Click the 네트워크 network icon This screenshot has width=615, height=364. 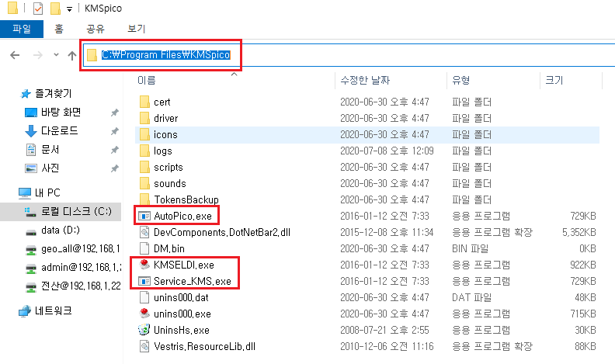(25, 311)
